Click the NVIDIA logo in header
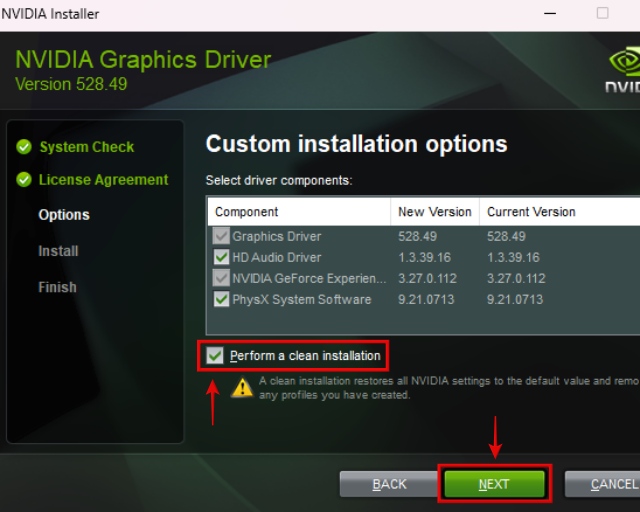640x512 pixels. click(624, 68)
